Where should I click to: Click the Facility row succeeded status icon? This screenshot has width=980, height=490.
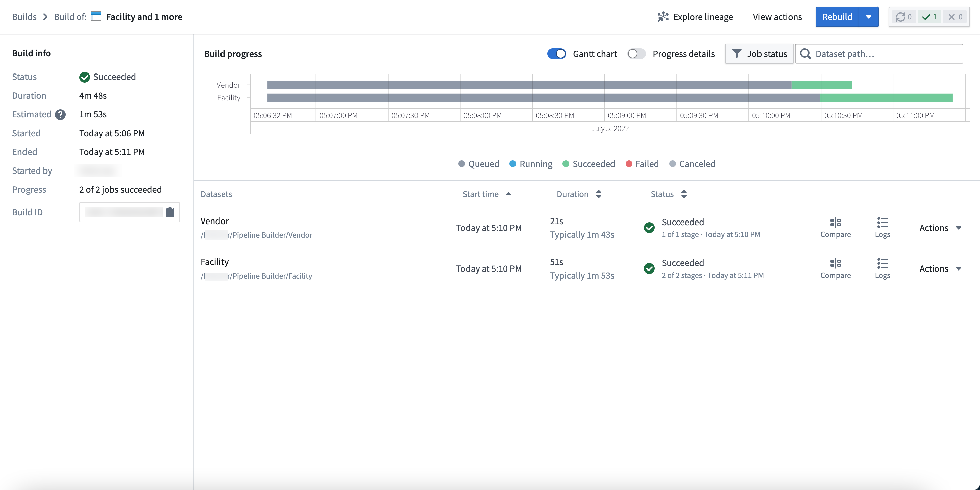pyautogui.click(x=649, y=268)
